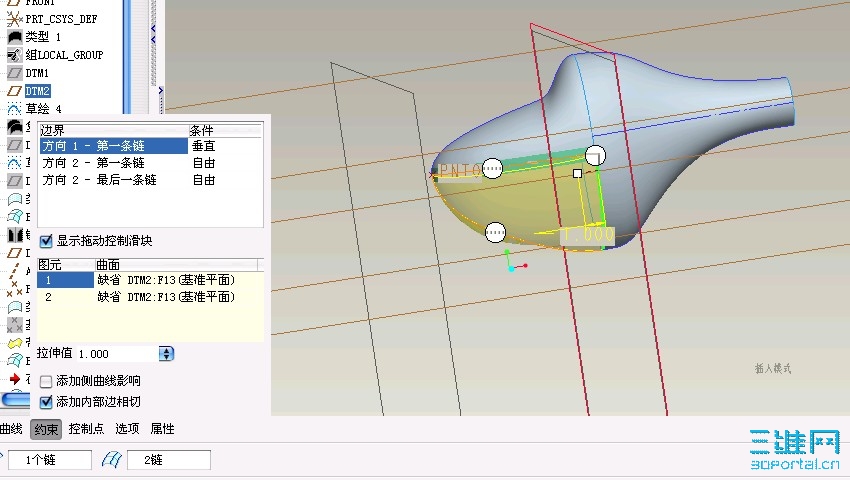Select boundary row 方向 2 - 第一条链
The width and height of the screenshot is (850, 480).
[114, 163]
